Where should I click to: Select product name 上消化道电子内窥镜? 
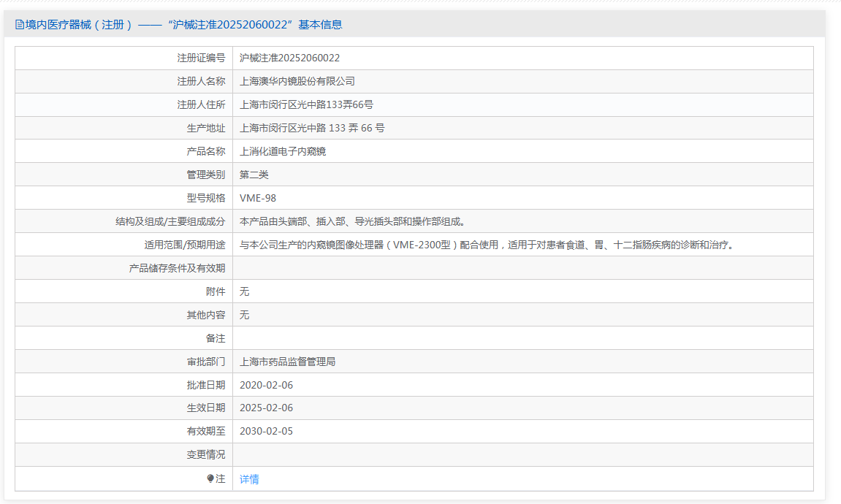coord(283,151)
